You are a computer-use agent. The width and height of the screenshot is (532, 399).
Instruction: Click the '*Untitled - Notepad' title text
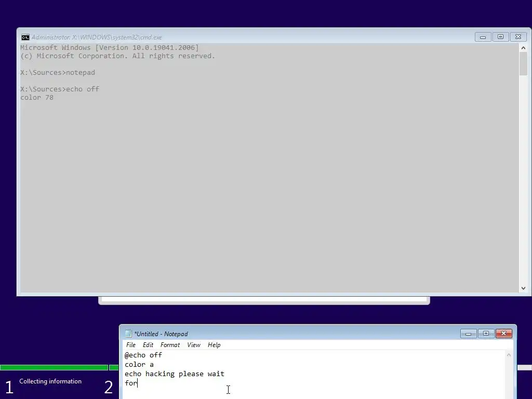click(x=161, y=334)
